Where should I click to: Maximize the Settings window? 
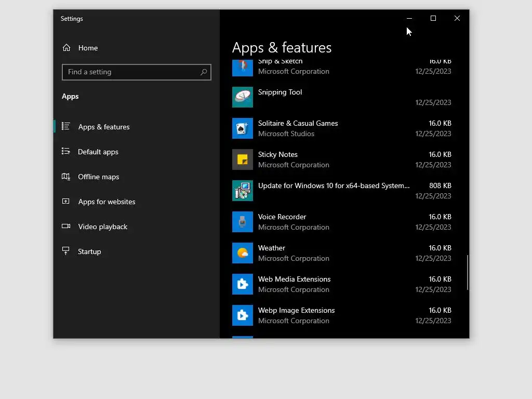pos(433,18)
